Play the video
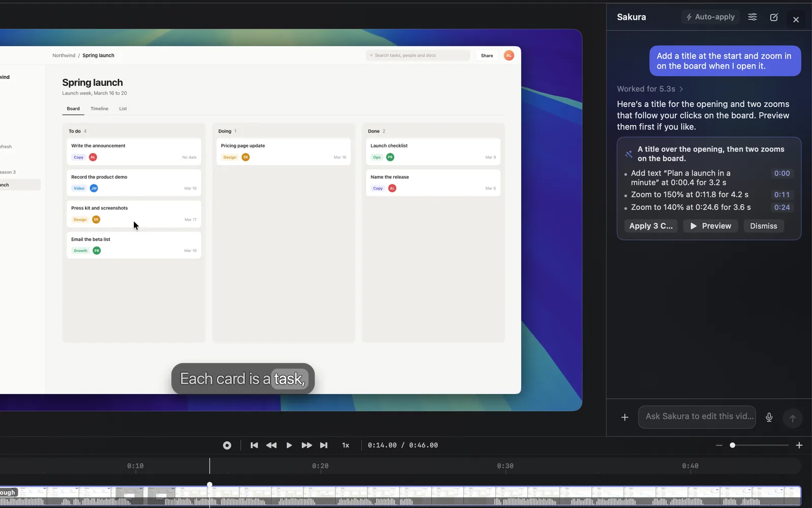The height and width of the screenshot is (508, 812). (x=289, y=446)
